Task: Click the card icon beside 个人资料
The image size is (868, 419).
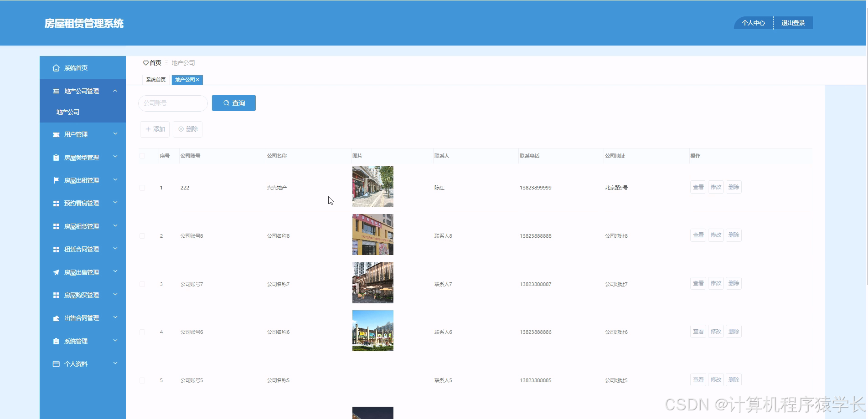Action: click(56, 364)
